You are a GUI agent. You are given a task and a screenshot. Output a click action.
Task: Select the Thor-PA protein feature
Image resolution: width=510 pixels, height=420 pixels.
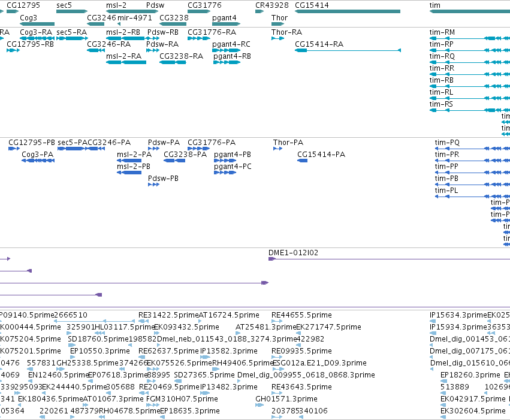[x=277, y=149]
